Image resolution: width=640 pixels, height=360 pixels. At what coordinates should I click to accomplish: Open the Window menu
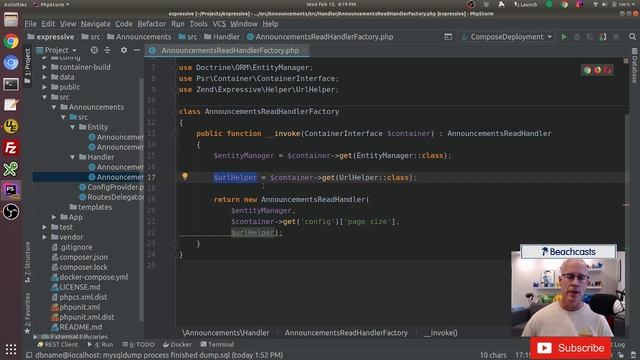pos(244,24)
